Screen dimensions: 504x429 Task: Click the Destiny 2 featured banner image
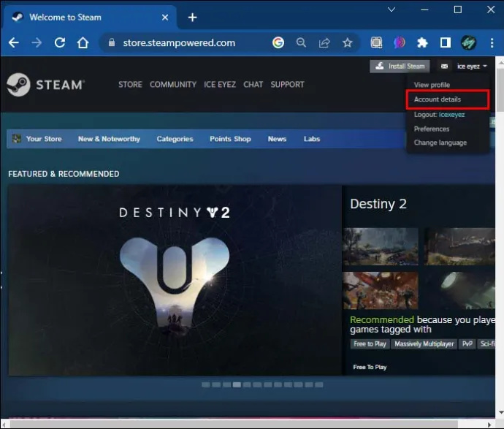[175, 280]
